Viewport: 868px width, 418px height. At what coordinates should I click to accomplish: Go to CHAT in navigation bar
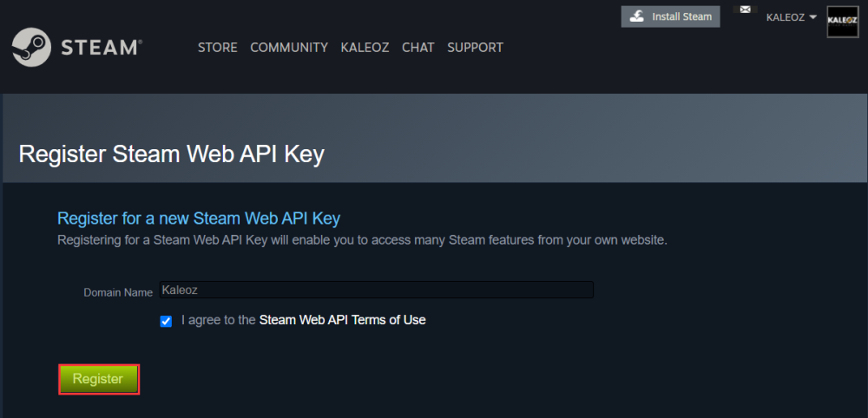coord(418,48)
